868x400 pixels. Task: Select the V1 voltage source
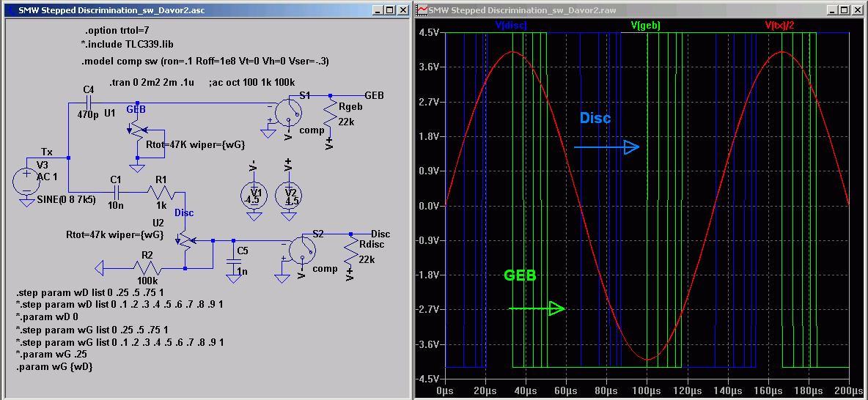[x=253, y=196]
